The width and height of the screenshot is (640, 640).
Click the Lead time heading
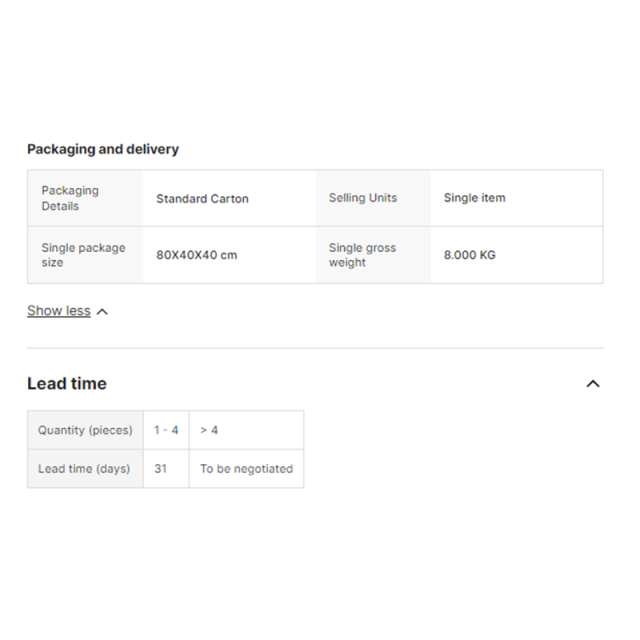coord(67,384)
